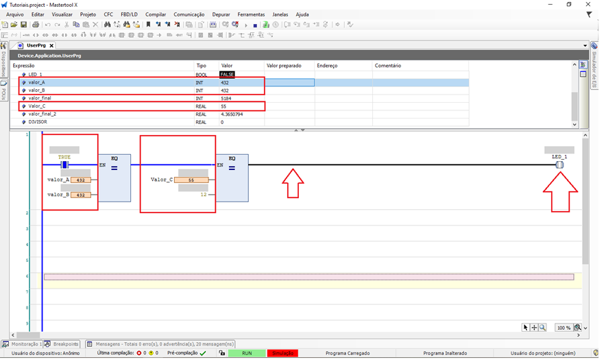Click the Stop square icon in toolbar
Screen dimensions: 606x364
pyautogui.click(x=255, y=25)
